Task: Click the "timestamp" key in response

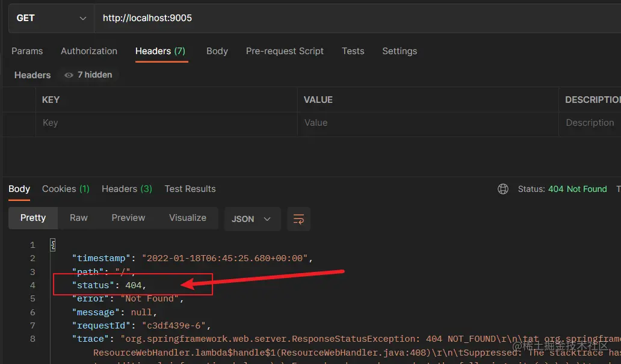Action: click(101, 258)
